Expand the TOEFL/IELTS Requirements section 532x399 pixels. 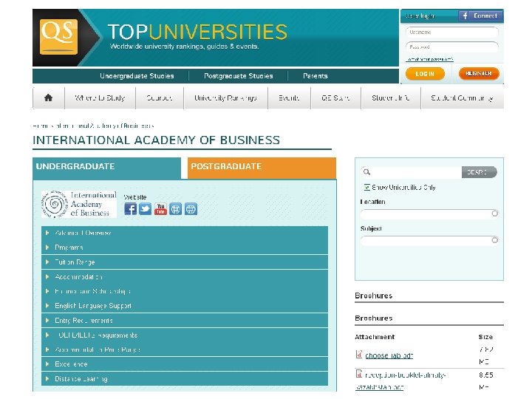(x=185, y=335)
